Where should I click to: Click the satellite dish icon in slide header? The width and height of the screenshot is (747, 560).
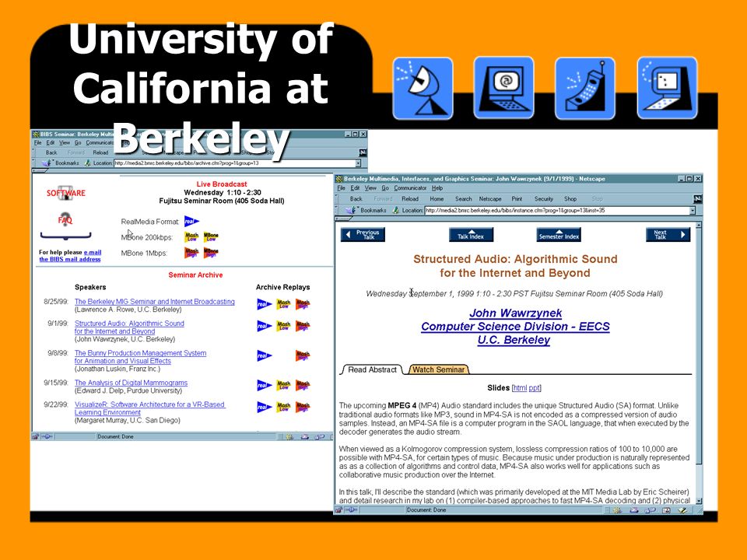pos(423,88)
